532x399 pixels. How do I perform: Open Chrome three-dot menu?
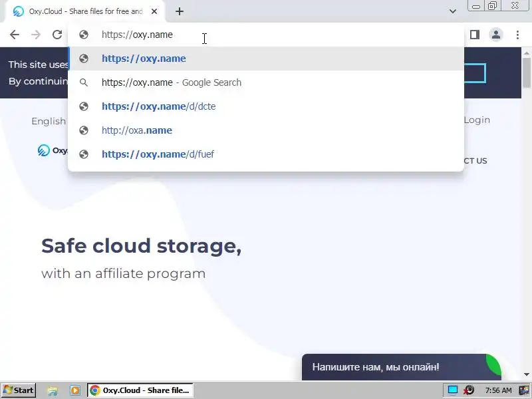click(517, 35)
